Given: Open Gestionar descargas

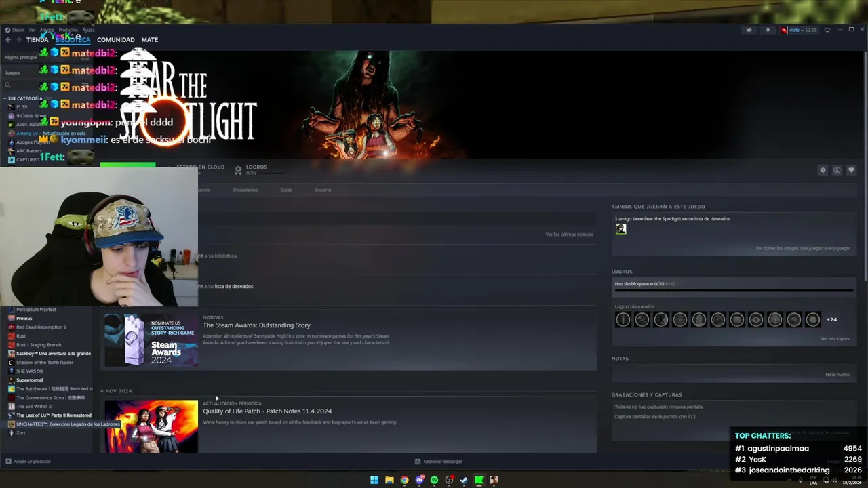Looking at the screenshot, I should point(439,462).
